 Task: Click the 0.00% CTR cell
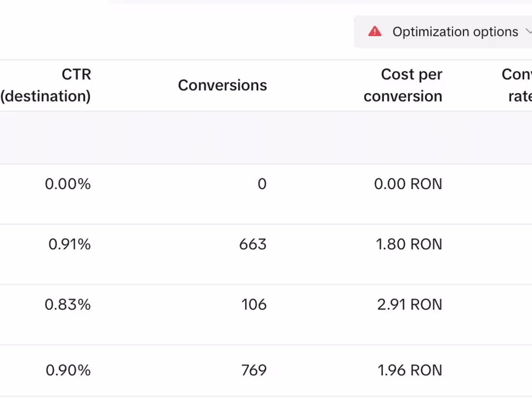[68, 184]
